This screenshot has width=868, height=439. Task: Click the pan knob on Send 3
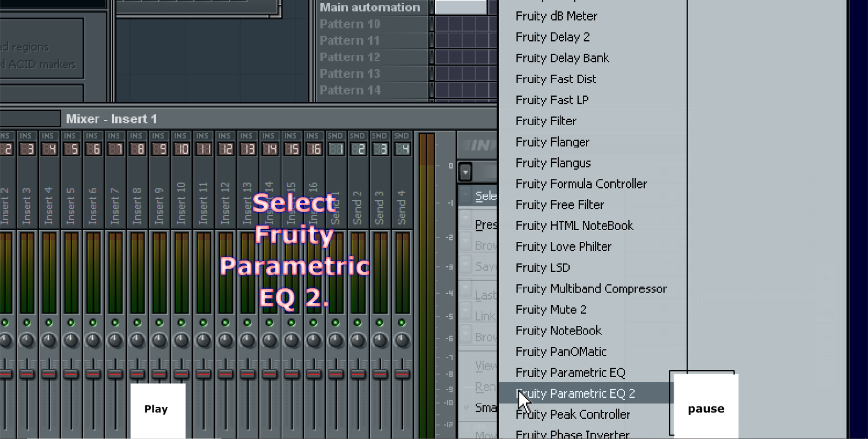click(380, 340)
